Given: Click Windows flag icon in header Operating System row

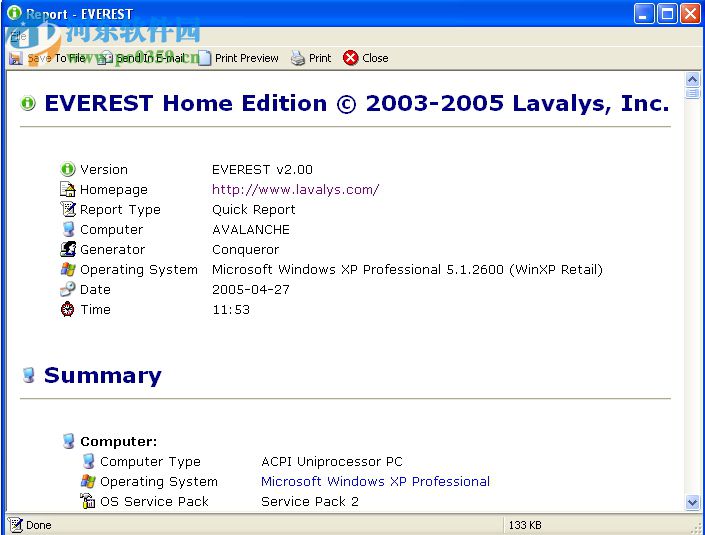Looking at the screenshot, I should click(68, 269).
